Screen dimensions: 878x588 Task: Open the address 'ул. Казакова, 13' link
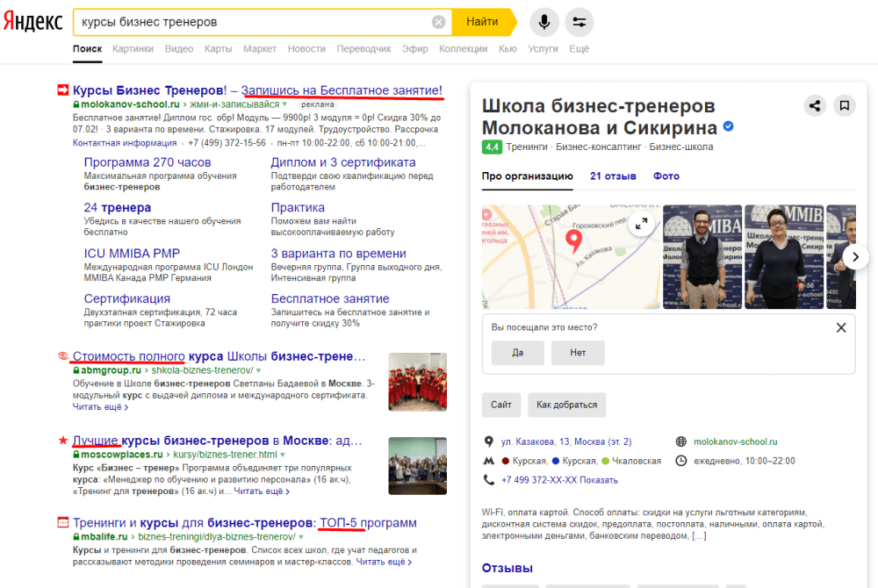coord(566,442)
